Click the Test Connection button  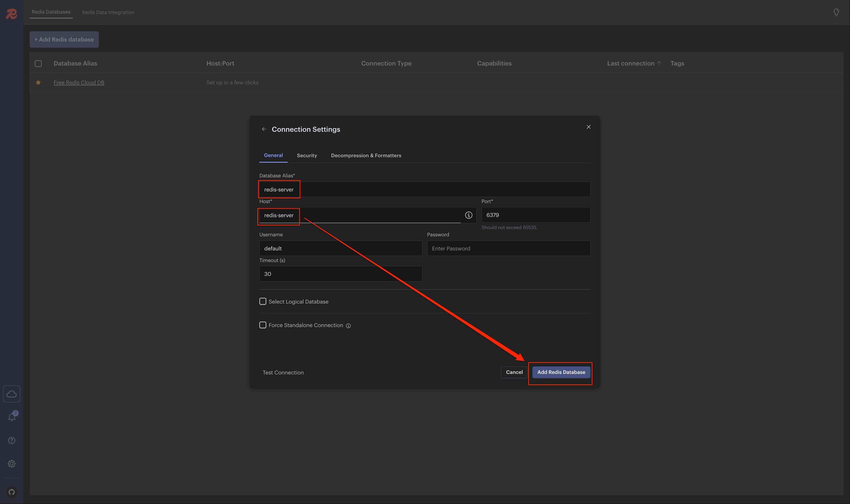tap(283, 372)
